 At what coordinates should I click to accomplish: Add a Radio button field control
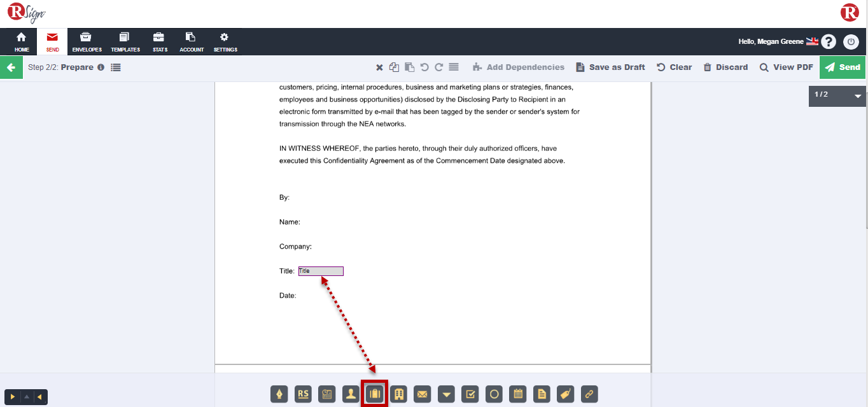[x=494, y=394]
